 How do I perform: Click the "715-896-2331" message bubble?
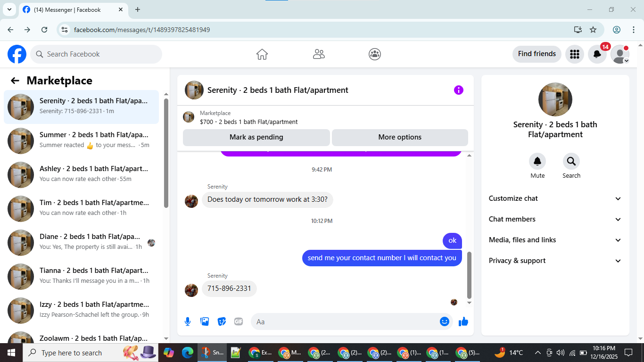(229, 288)
